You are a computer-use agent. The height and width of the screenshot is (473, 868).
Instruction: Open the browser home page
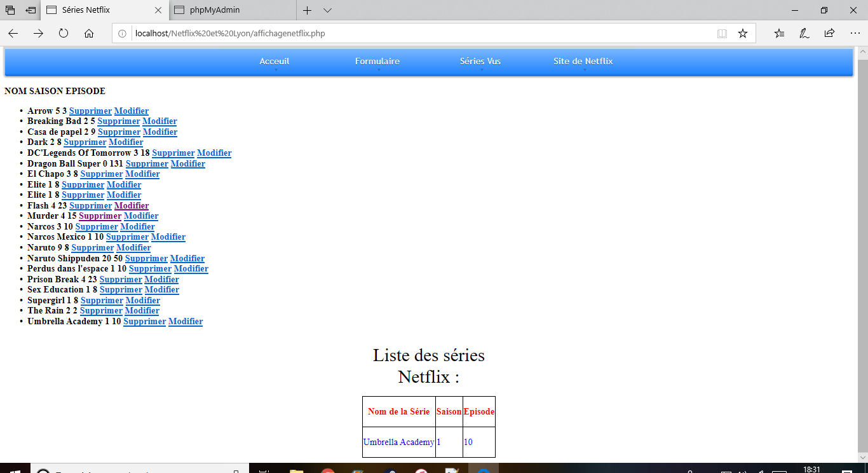(89, 33)
